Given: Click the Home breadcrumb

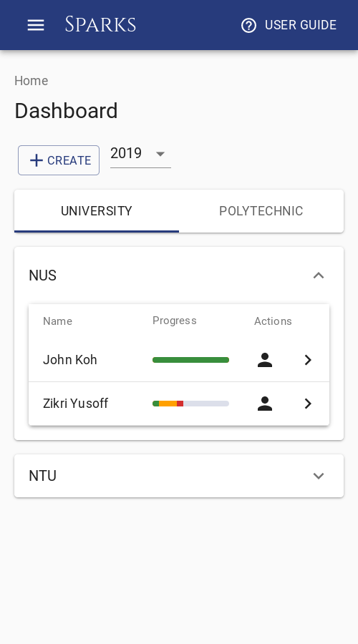Looking at the screenshot, I should point(32,81).
